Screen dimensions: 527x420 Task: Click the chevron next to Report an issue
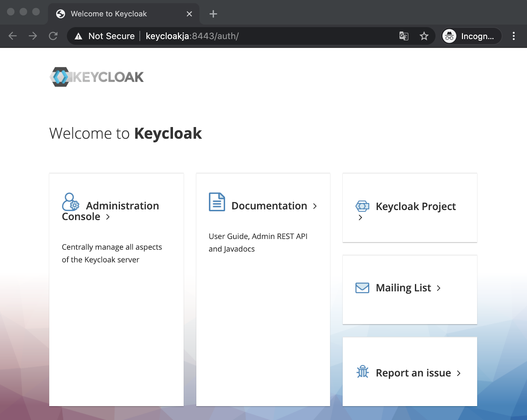pyautogui.click(x=458, y=373)
